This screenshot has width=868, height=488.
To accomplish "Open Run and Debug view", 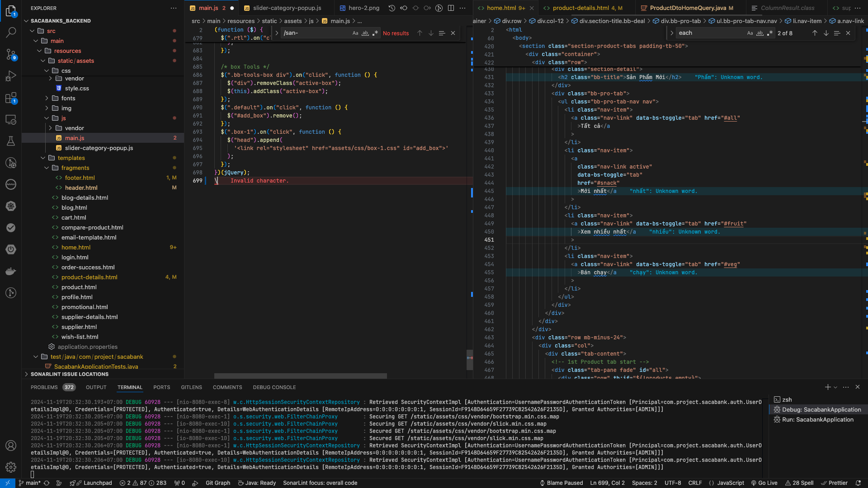I will (11, 76).
